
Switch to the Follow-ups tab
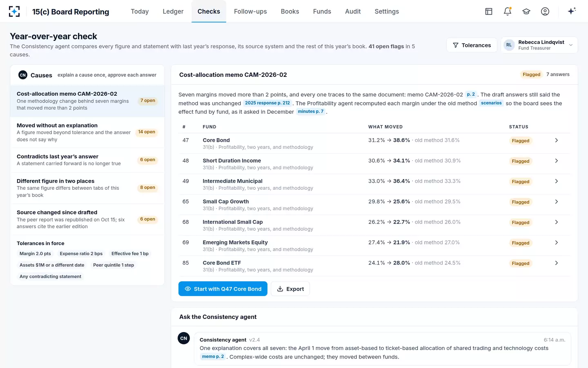[x=250, y=11]
